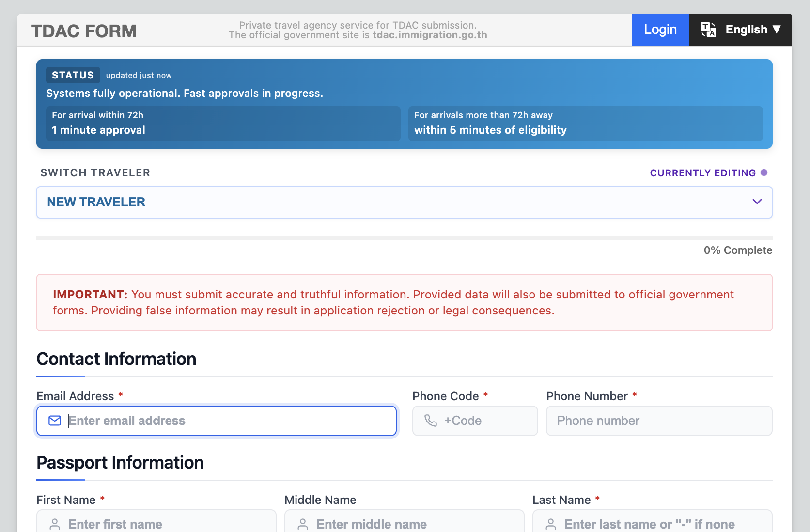Click the tdac.immigration.go.th link
Screen dimensions: 810x532
click(429, 35)
